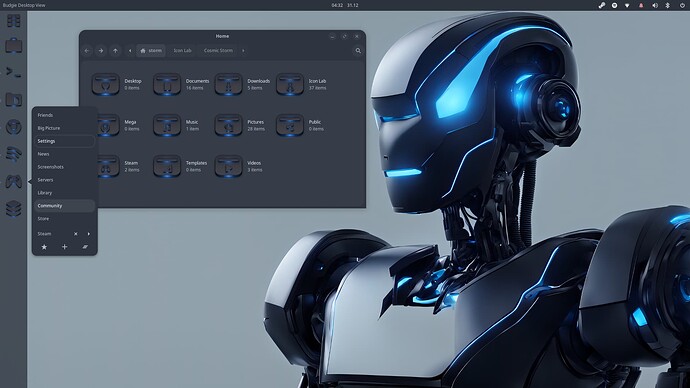
Task: Open the app grid launcher in the dock
Action: (x=14, y=21)
